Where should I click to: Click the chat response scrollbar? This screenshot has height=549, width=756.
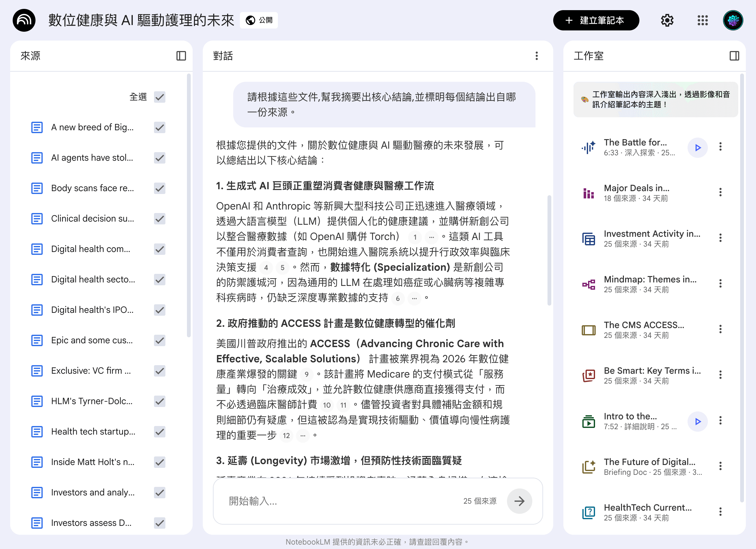[x=549, y=250]
